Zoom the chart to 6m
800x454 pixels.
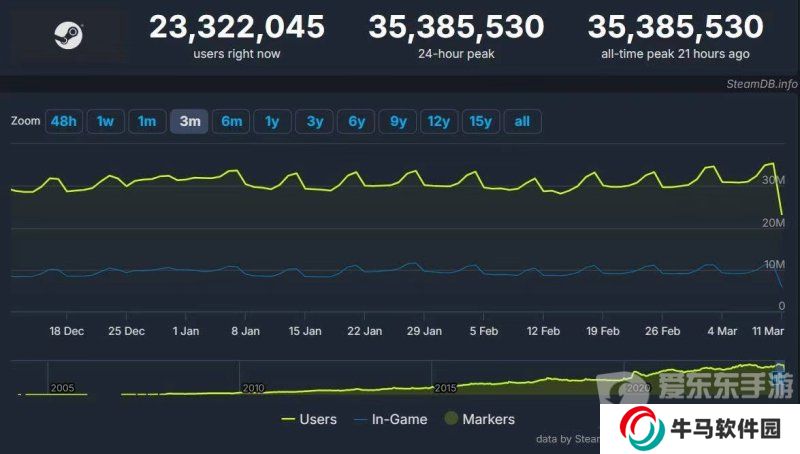click(x=231, y=122)
